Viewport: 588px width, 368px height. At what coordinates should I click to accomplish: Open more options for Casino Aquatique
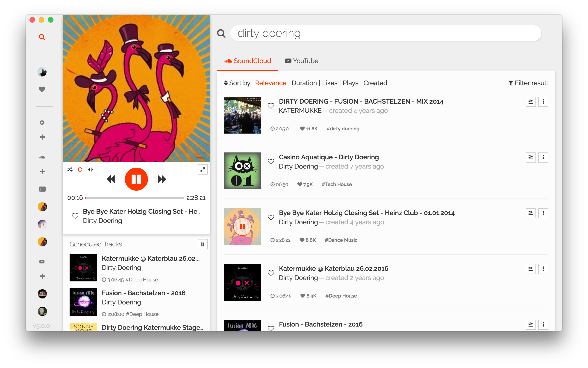[543, 158]
